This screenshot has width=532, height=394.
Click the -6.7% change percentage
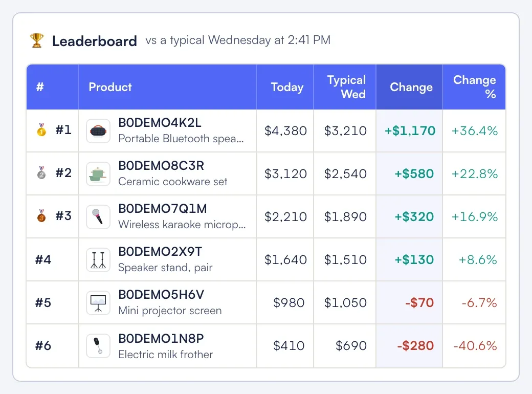pyautogui.click(x=479, y=303)
